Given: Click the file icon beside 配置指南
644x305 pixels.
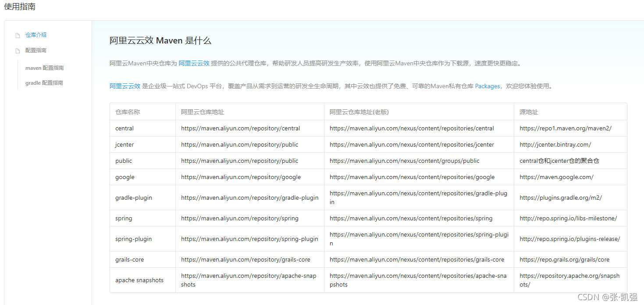Looking at the screenshot, I should pyautogui.click(x=18, y=51).
